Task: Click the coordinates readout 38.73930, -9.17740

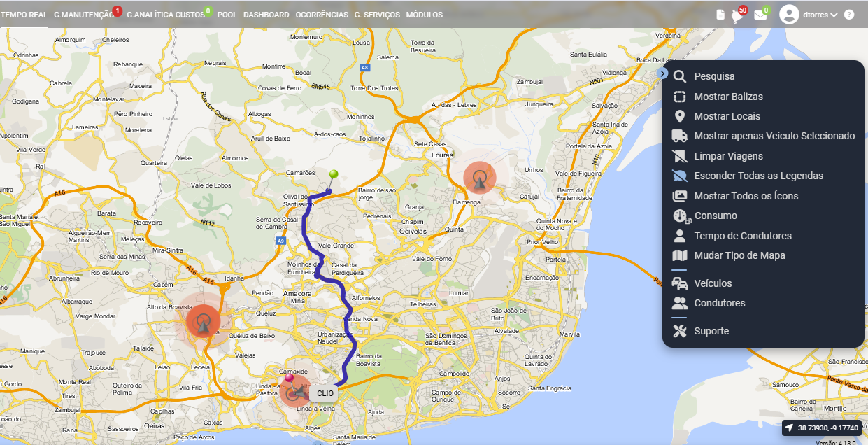Action: pyautogui.click(x=822, y=428)
